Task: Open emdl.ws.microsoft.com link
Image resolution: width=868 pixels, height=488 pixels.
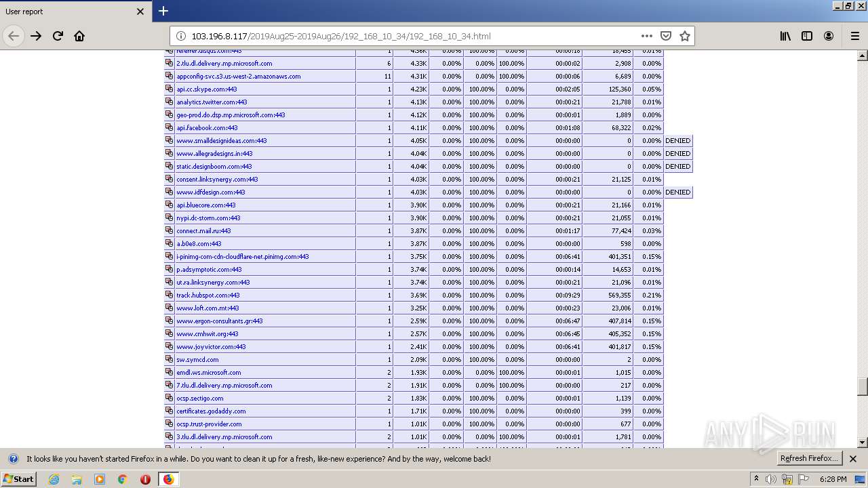Action: coord(208,373)
